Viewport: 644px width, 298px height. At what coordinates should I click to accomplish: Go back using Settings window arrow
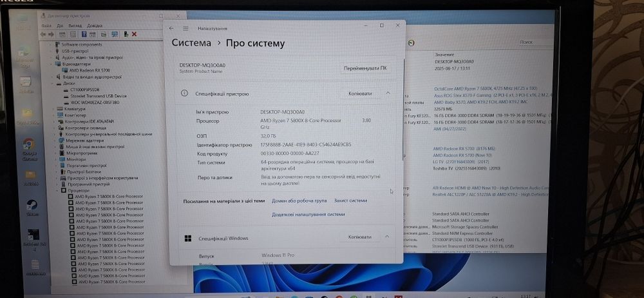click(x=171, y=28)
